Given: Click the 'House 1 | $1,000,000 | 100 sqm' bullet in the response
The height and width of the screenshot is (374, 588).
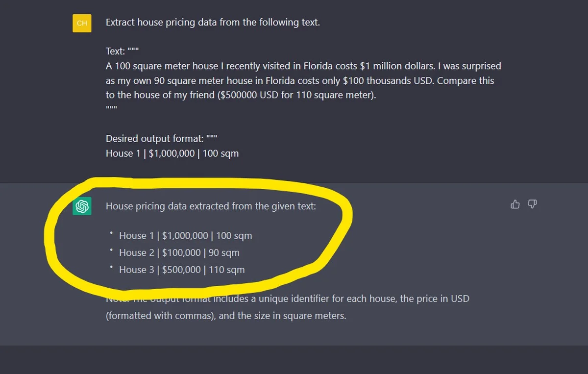Looking at the screenshot, I should 185,236.
